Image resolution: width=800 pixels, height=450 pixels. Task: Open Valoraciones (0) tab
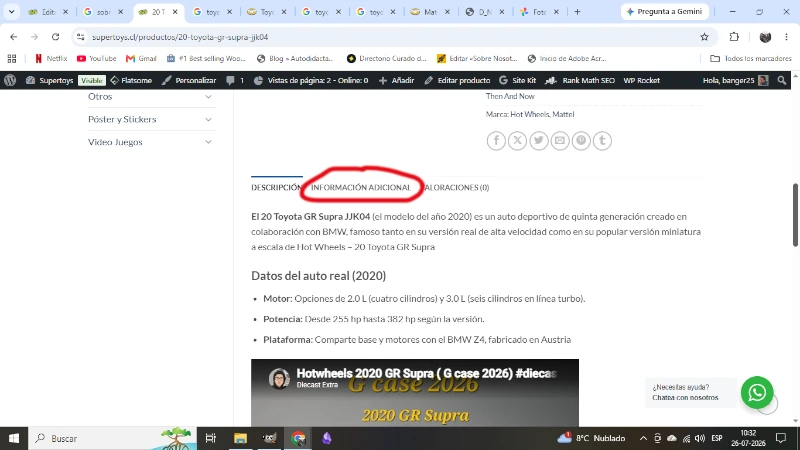click(456, 188)
